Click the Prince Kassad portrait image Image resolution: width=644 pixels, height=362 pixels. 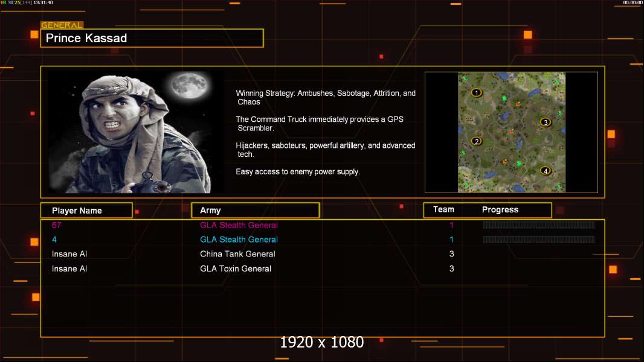(137, 132)
